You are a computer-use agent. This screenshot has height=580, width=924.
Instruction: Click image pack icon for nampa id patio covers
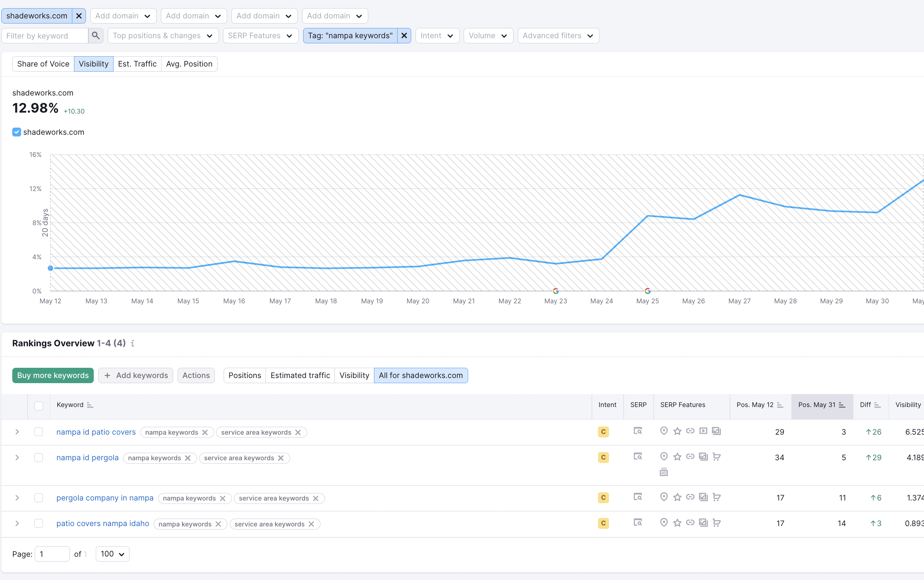pos(716,431)
